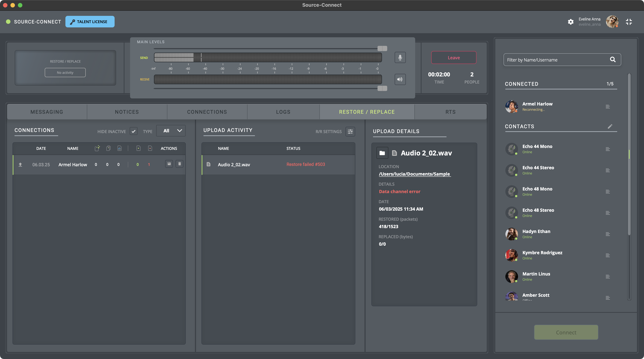Toggle the Hide Inactive checkbox
The width and height of the screenshot is (644, 359).
(x=133, y=131)
